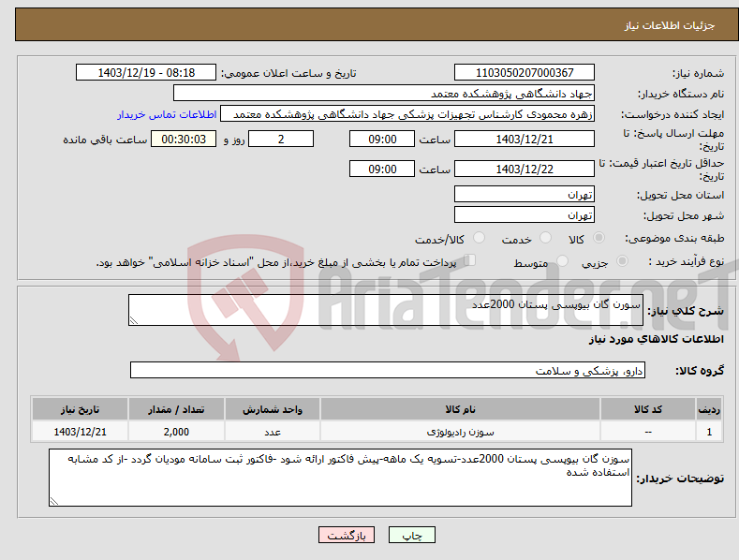Click the ردیف column header
This screenshot has height=560, width=739.
pos(709,409)
